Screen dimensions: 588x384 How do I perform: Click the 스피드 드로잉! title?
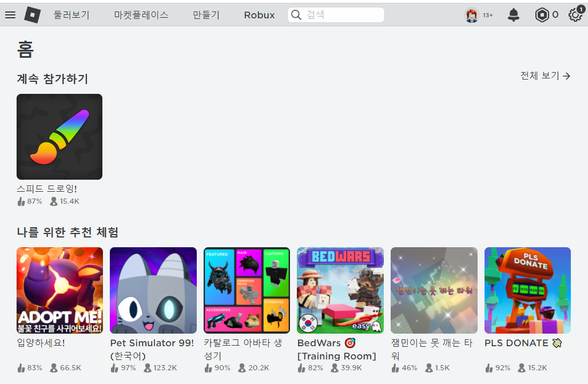coord(47,188)
